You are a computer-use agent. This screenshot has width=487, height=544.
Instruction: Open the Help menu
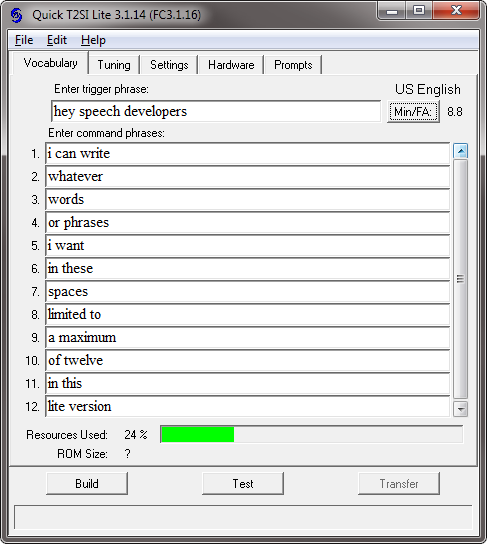(93, 40)
